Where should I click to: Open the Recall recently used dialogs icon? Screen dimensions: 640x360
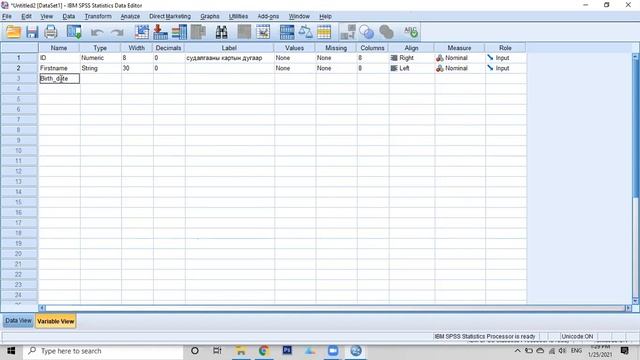point(74,32)
